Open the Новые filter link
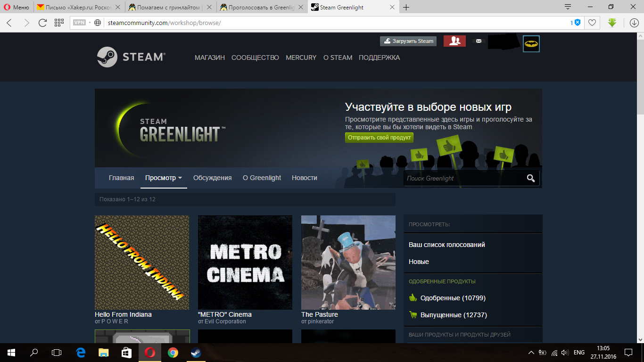This screenshot has height=362, width=644. coord(419,262)
